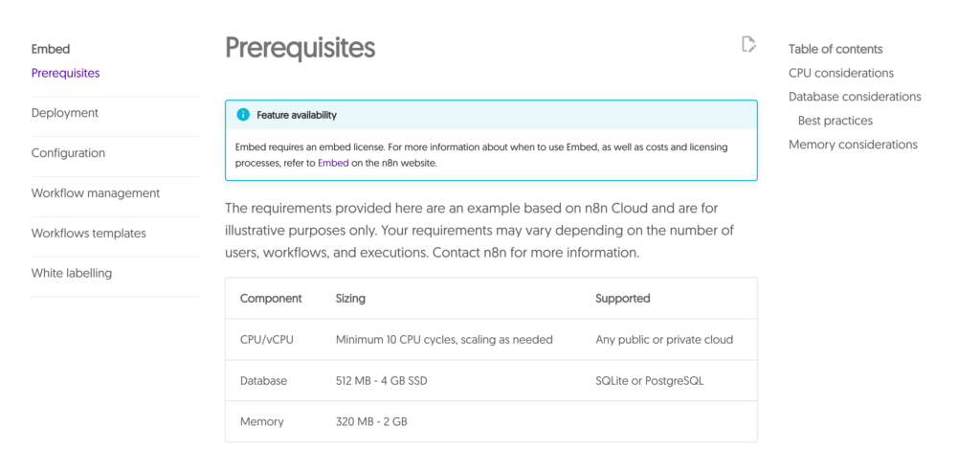
Task: Open the Prerequisites sidebar page
Action: tap(65, 73)
